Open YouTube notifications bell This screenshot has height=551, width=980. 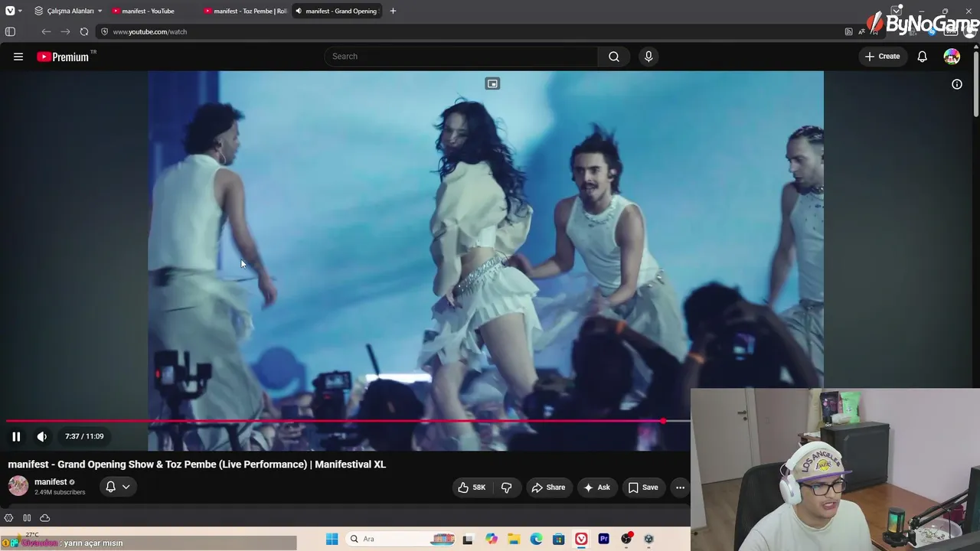[x=923, y=57]
